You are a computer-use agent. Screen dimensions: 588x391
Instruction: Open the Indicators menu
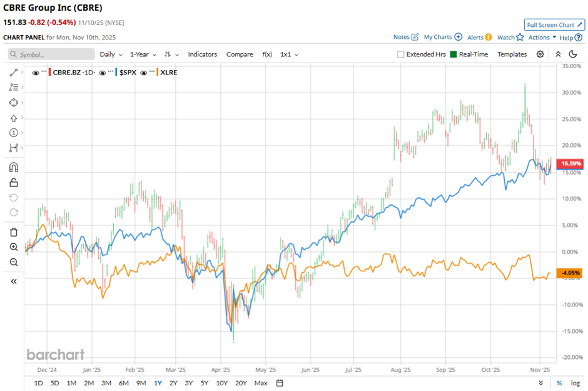point(202,54)
